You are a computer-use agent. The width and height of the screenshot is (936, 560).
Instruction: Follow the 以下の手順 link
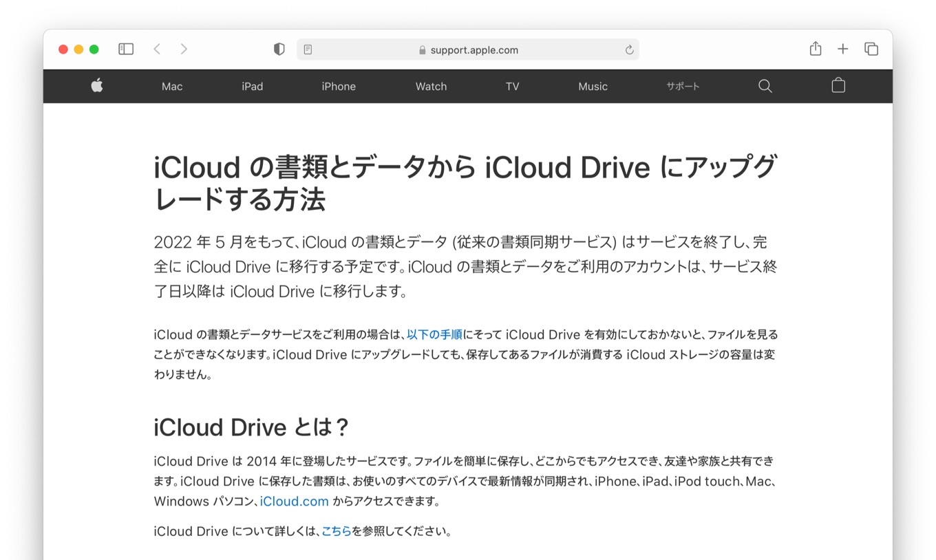tap(434, 335)
